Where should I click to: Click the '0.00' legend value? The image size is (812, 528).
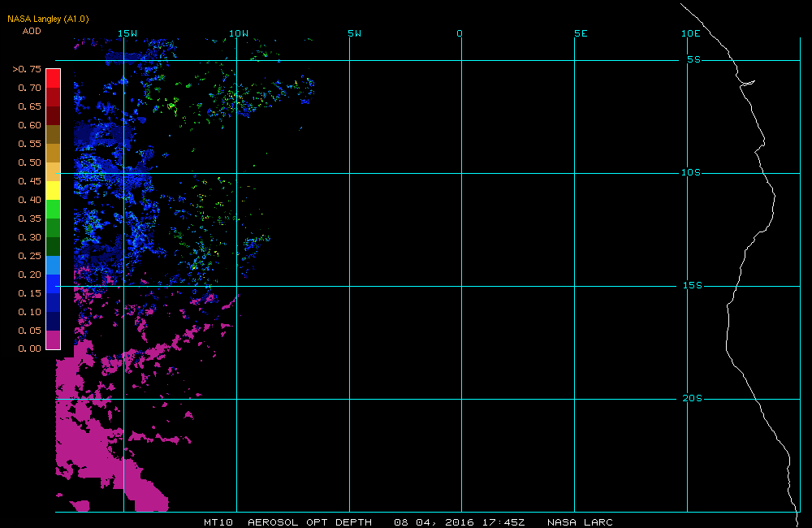point(29,348)
